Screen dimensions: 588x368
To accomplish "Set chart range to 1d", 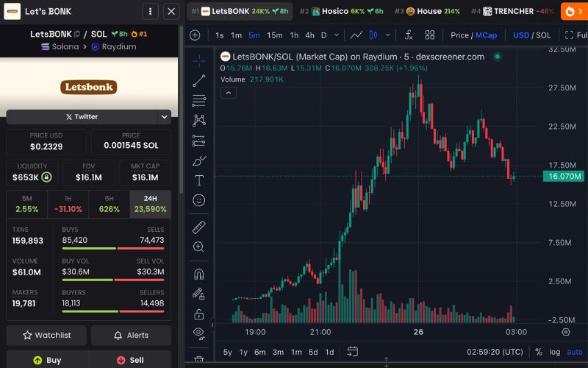I will (329, 353).
